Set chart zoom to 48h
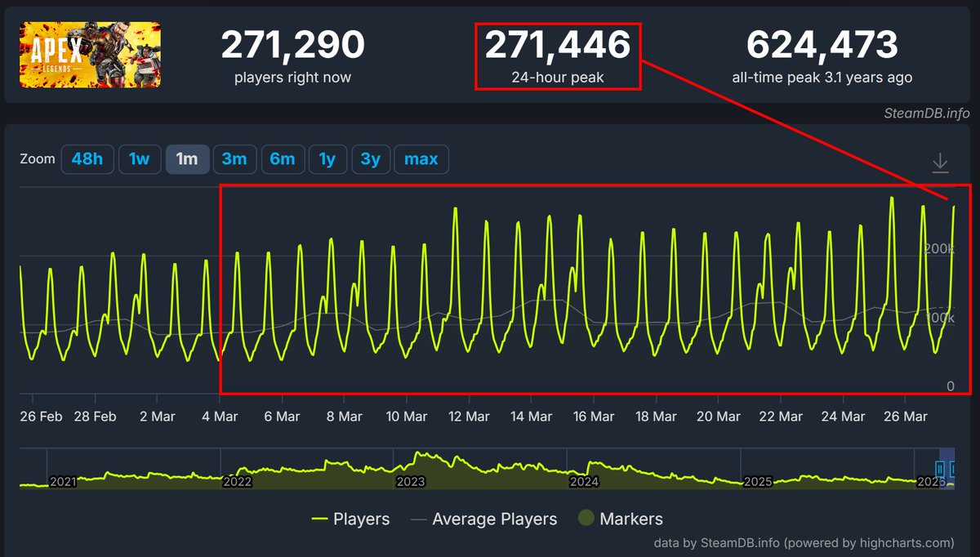This screenshot has width=980, height=557. pos(87,159)
